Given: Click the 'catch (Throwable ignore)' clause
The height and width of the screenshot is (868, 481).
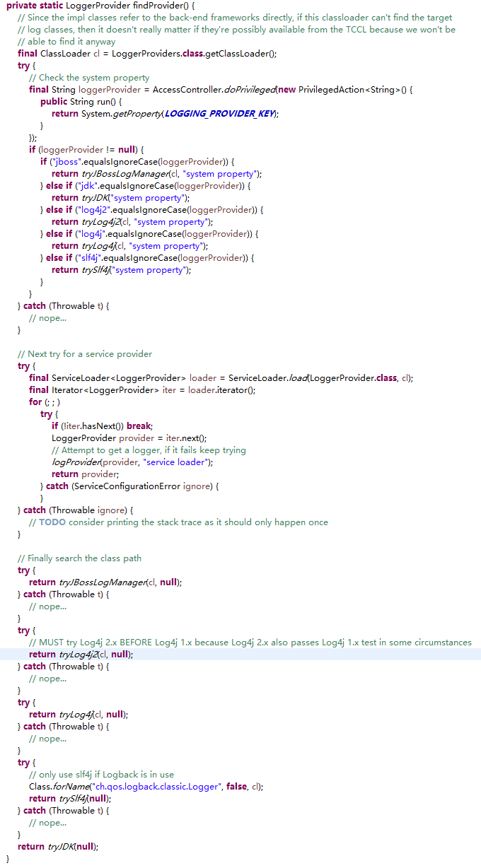Looking at the screenshot, I should [x=79, y=510].
